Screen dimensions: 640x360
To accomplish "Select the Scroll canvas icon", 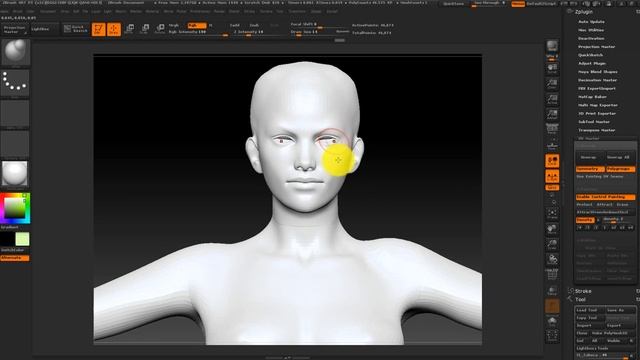I will tap(552, 68).
